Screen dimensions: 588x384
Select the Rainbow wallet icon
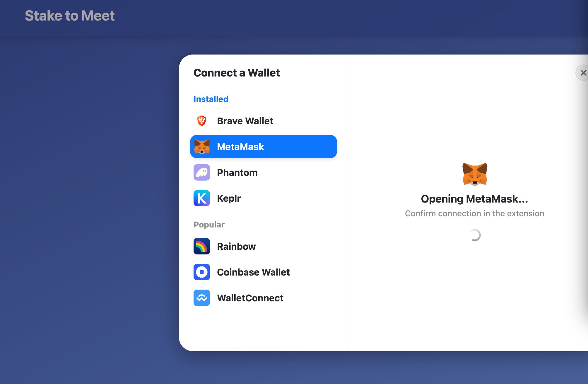(202, 246)
